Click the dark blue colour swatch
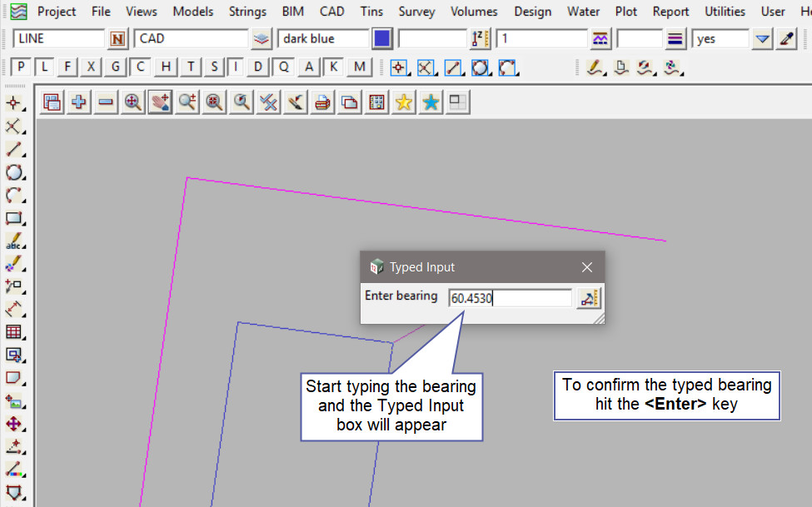Image resolution: width=812 pixels, height=507 pixels. pyautogui.click(x=382, y=39)
